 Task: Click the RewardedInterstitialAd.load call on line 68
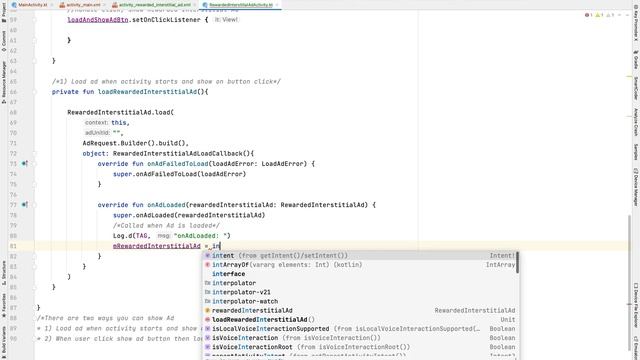click(120, 112)
